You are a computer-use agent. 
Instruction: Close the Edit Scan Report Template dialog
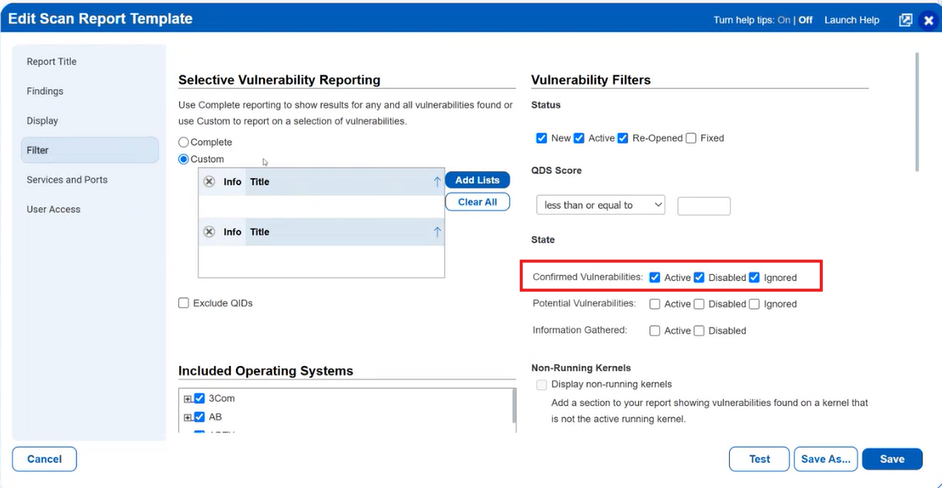click(x=929, y=20)
